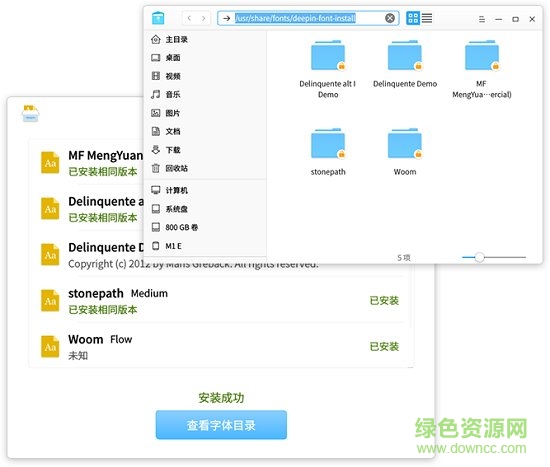Go forward with the right arrow button

pos(203,18)
